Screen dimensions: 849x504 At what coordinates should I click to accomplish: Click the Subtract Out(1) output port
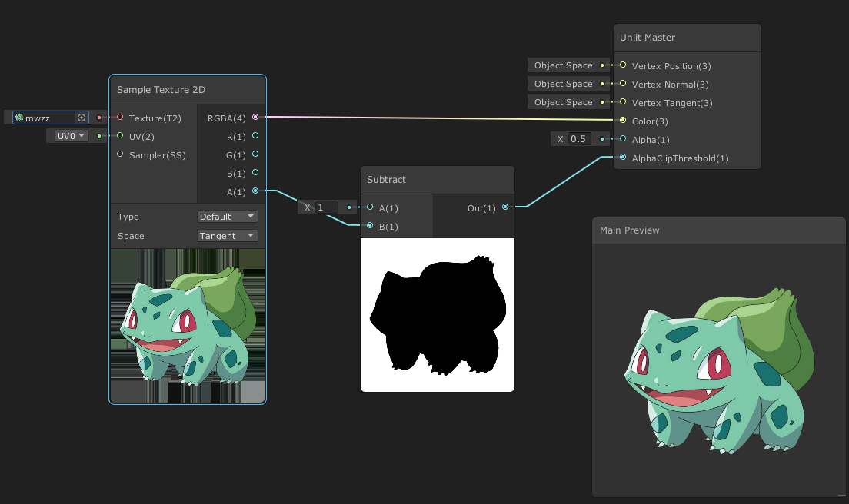[505, 207]
